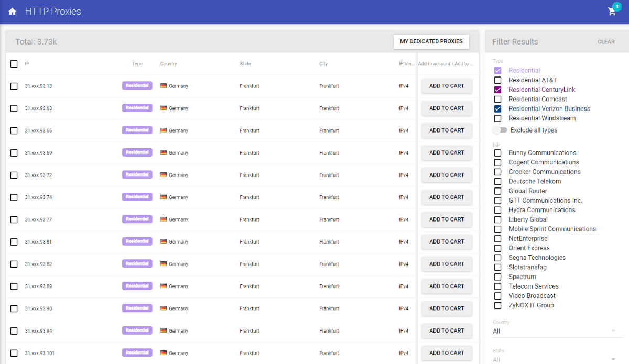Image resolution: width=629 pixels, height=364 pixels.
Task: Check the Spectrum ISP checkbox
Action: tap(497, 277)
